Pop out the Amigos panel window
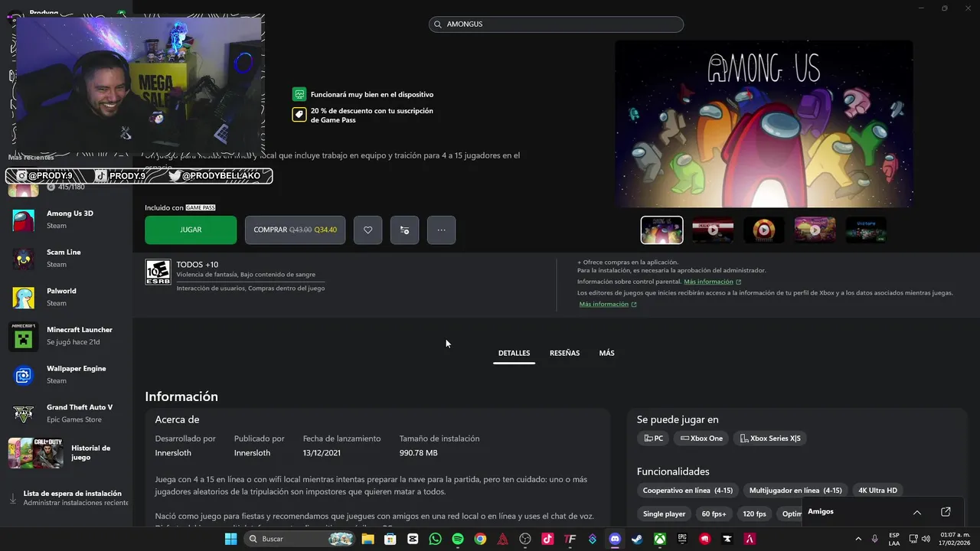Screen dimensions: 980x551 (x=946, y=512)
